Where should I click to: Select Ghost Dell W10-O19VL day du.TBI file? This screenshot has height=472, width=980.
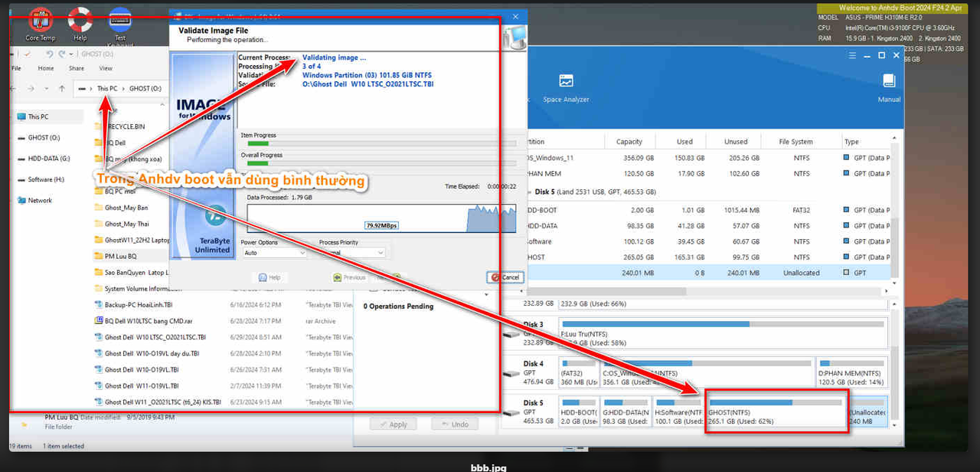tap(146, 353)
